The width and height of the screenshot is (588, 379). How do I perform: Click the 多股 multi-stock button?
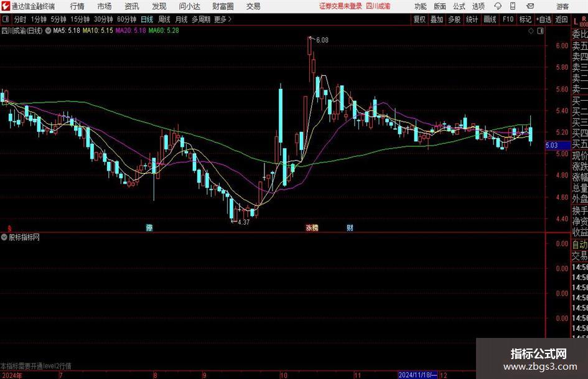pos(454,19)
